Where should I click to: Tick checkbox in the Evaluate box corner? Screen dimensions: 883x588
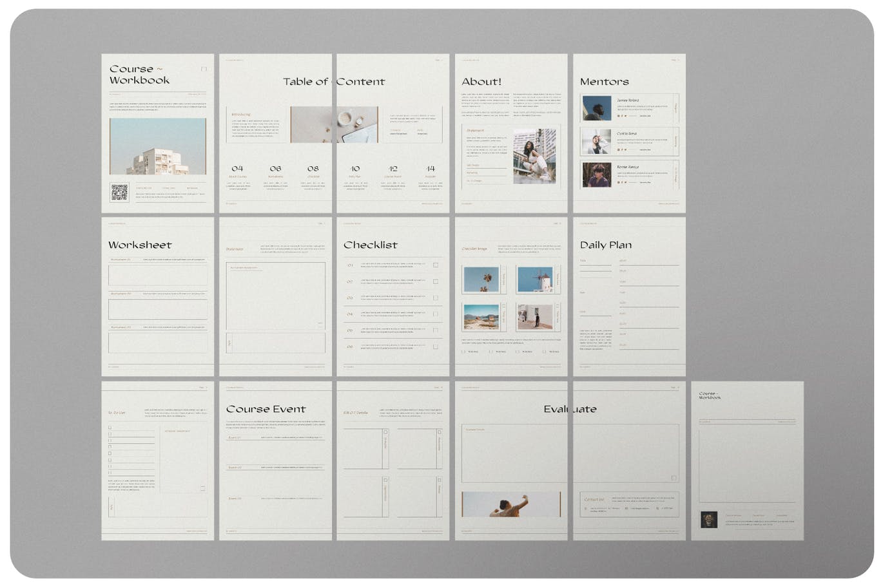pos(674,478)
